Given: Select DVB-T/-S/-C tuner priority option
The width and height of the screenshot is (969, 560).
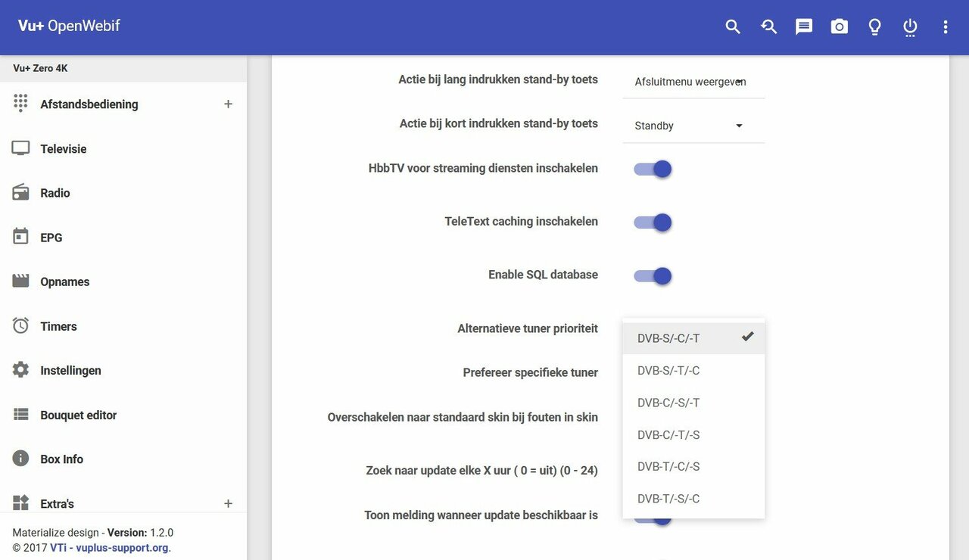Looking at the screenshot, I should pyautogui.click(x=668, y=498).
